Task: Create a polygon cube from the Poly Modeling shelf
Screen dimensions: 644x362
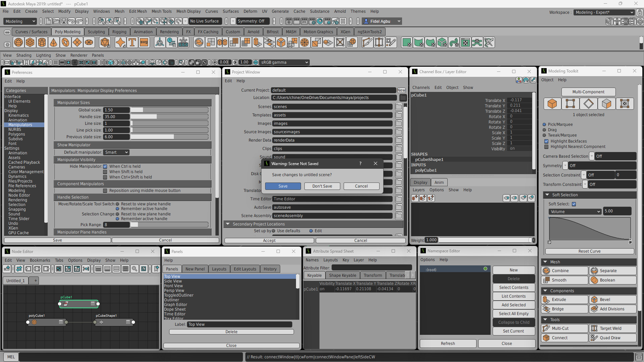Action: 30,42
